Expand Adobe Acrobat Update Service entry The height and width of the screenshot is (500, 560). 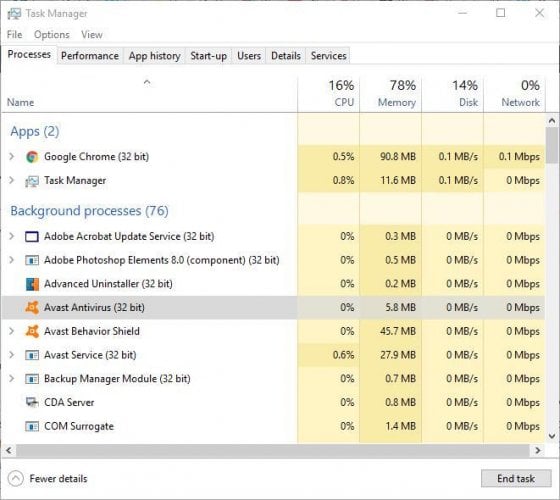point(11,236)
